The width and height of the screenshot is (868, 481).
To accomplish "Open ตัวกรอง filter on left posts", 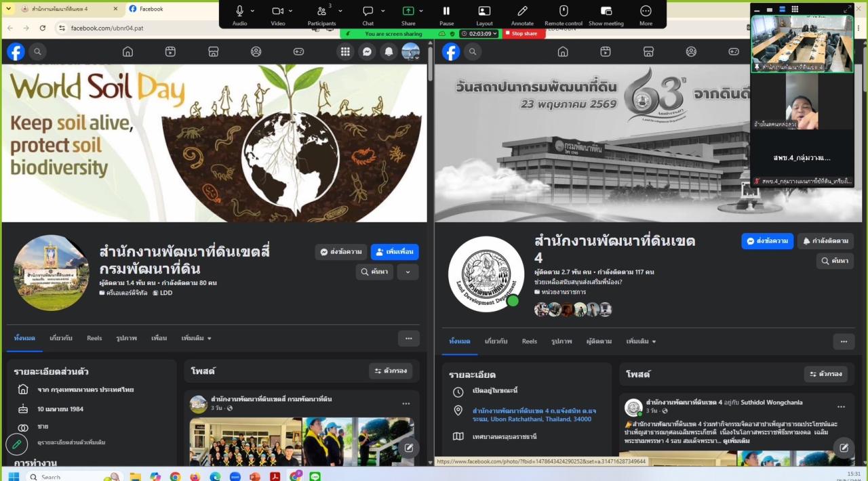I will pos(391,371).
